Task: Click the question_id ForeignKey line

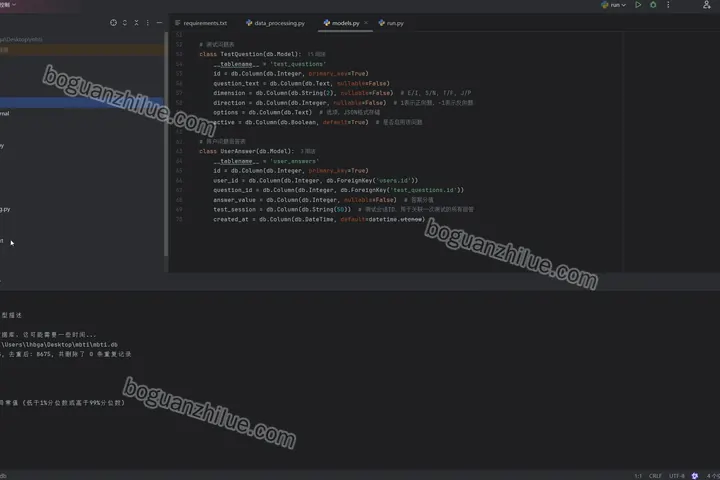Action: click(338, 190)
